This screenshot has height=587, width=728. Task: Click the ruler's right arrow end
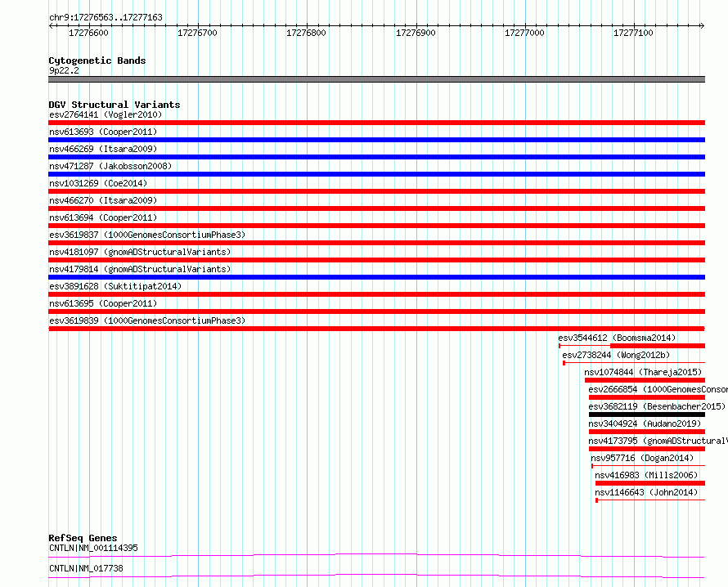point(702,26)
